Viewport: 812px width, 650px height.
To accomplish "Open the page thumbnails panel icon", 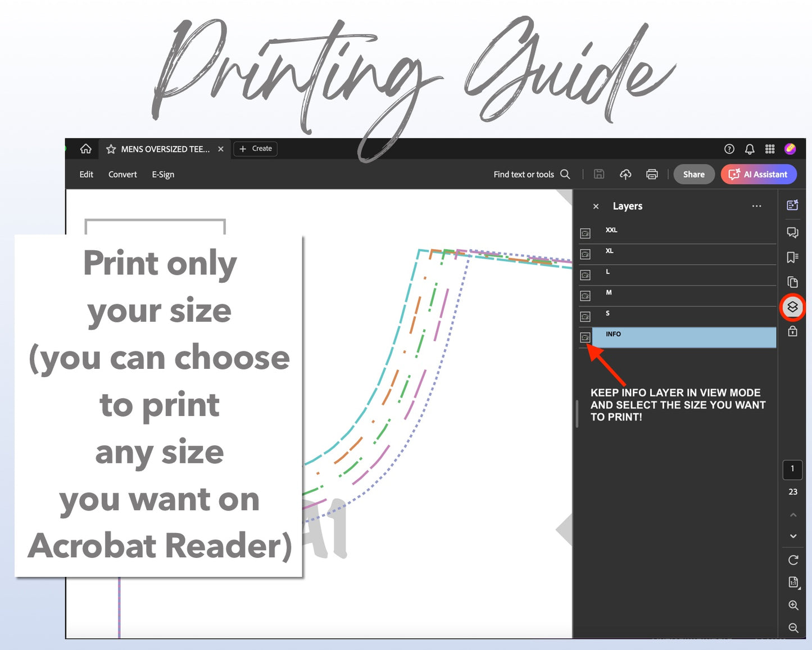I will point(792,282).
